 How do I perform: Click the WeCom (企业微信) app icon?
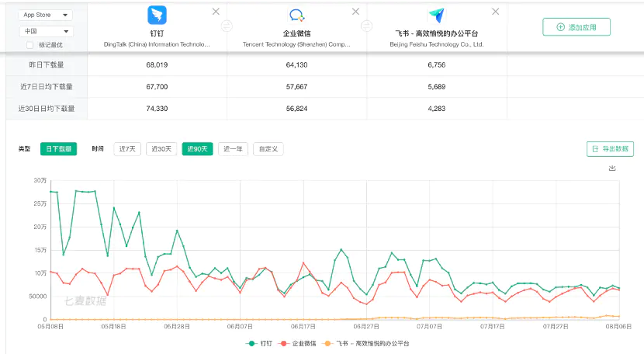[296, 16]
